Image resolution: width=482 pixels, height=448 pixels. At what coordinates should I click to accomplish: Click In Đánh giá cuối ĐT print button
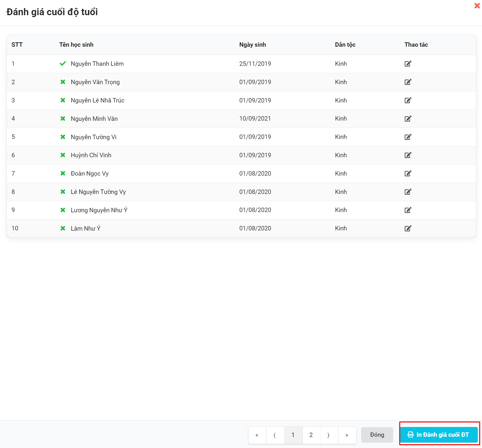pos(439,435)
